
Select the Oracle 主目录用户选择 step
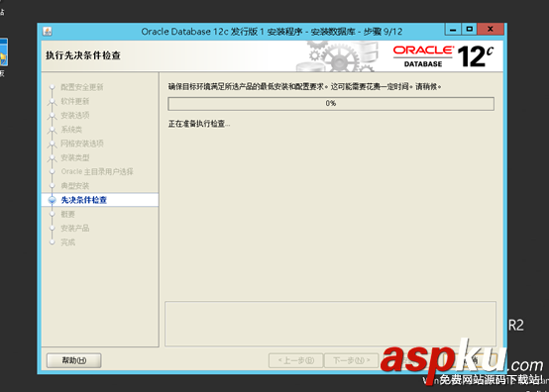tap(97, 171)
